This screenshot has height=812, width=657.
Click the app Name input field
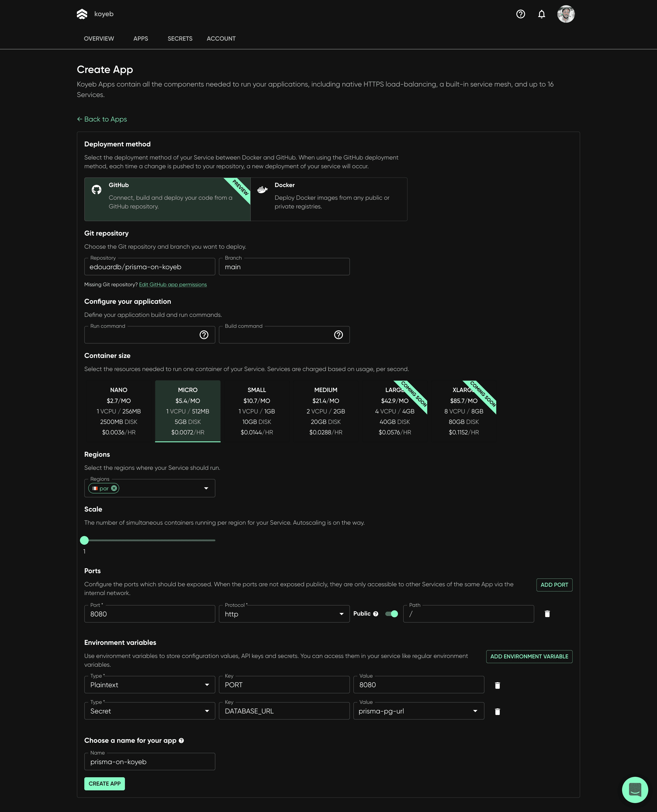[x=149, y=761]
